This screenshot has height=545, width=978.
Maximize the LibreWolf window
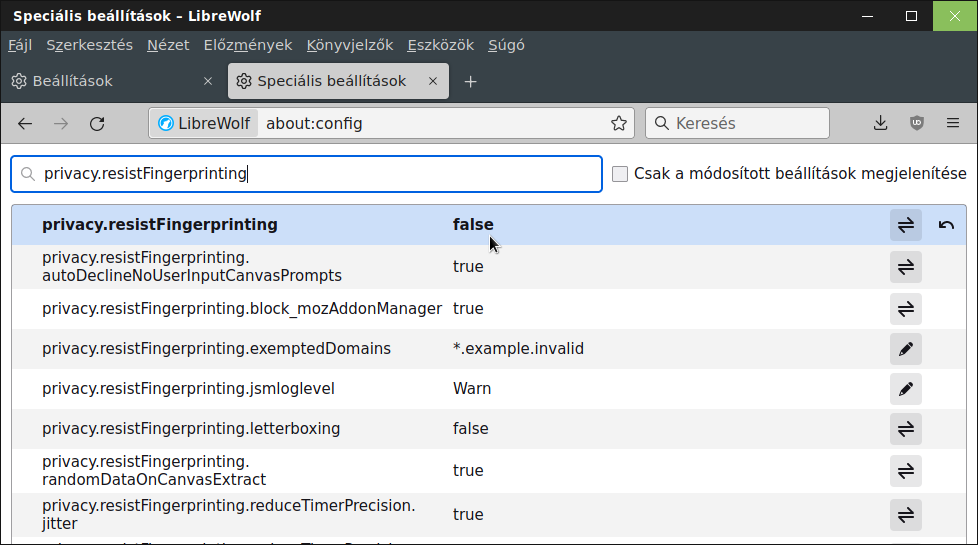(x=911, y=16)
